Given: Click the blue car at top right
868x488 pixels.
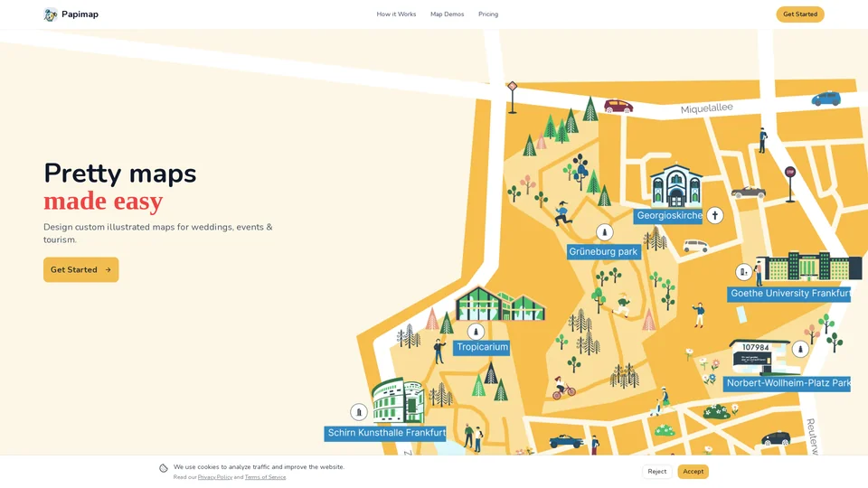Looking at the screenshot, I should [826, 99].
